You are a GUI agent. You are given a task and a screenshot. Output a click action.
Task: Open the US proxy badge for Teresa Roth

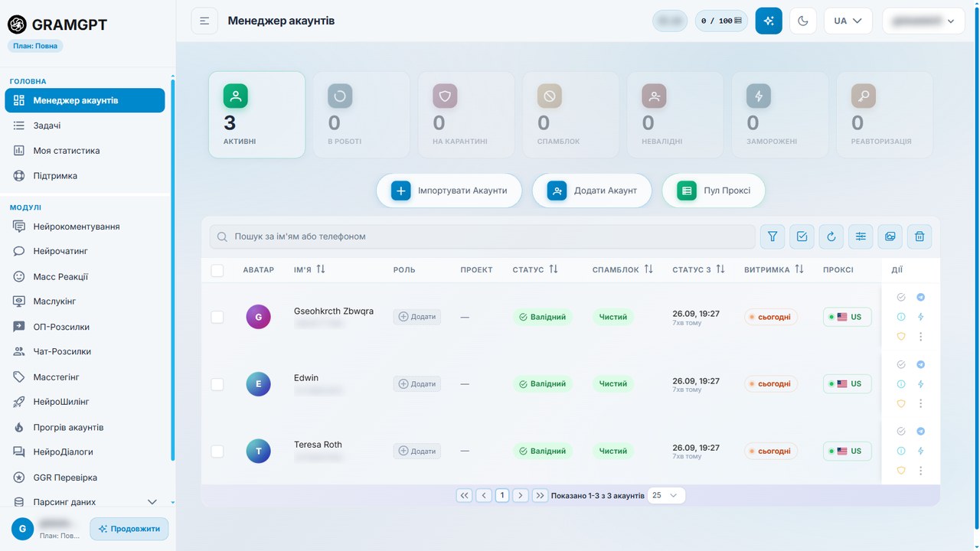click(847, 452)
